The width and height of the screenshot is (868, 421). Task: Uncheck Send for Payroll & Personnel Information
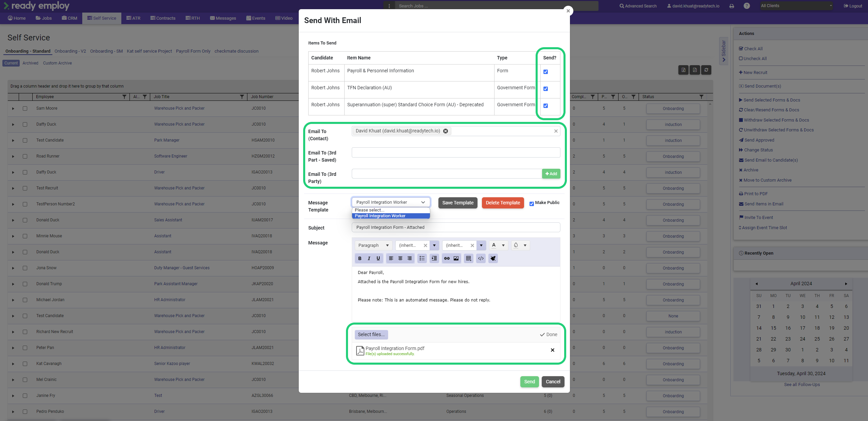[x=545, y=72]
